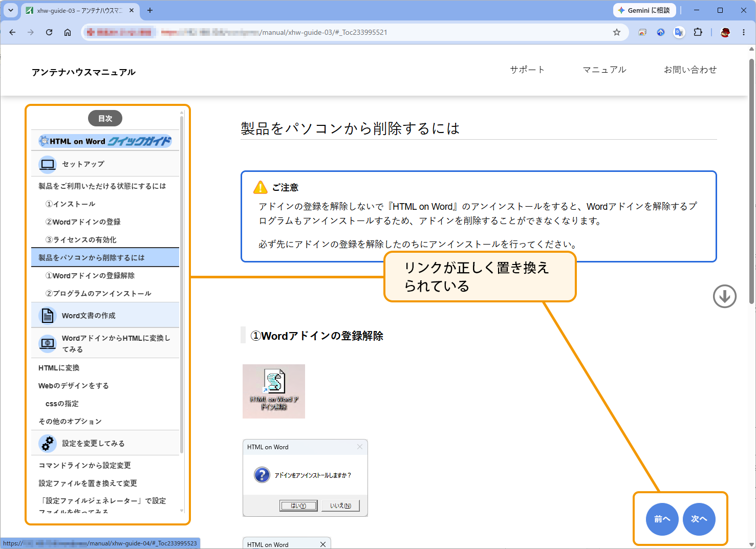Click the WordアドインからHTMLに変換 monitor icon
The width and height of the screenshot is (756, 549).
pyautogui.click(x=48, y=343)
